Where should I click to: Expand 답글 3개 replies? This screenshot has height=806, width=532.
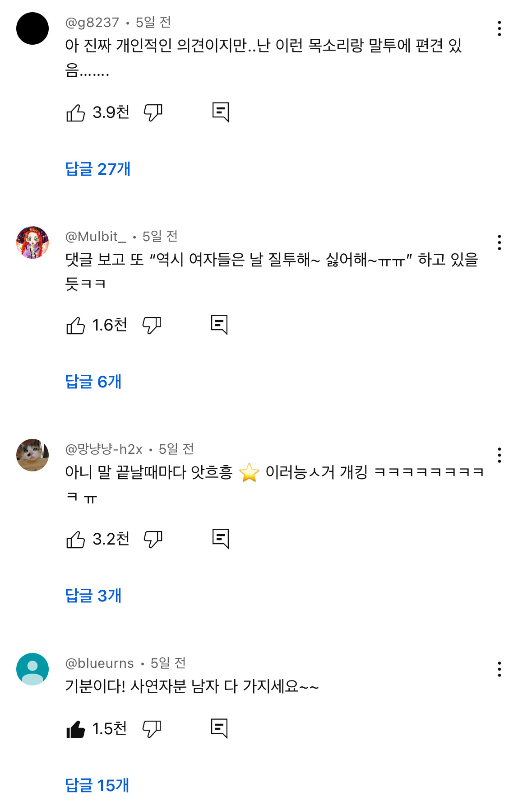tap(93, 596)
